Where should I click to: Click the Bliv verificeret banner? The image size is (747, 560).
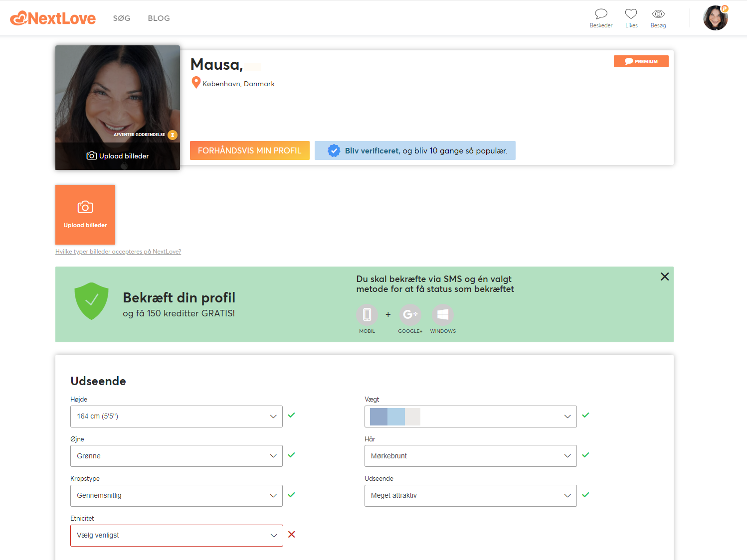coord(415,150)
